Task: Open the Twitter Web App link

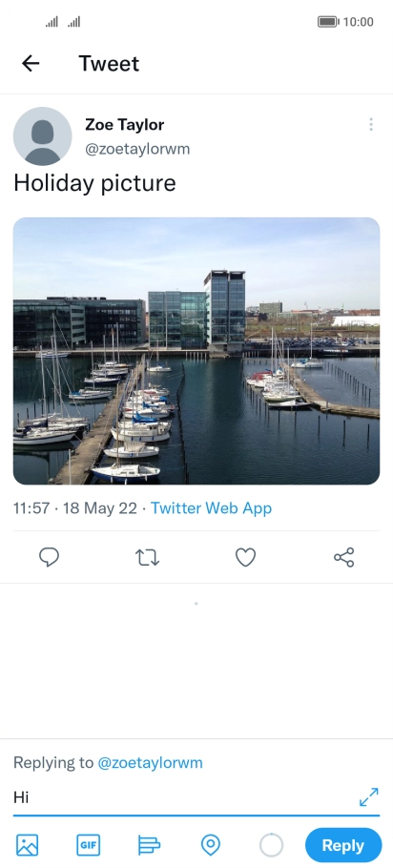Action: (212, 508)
